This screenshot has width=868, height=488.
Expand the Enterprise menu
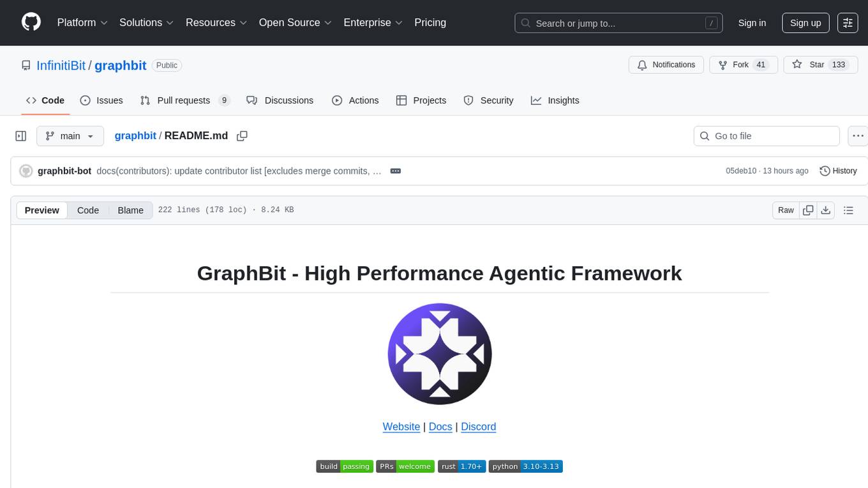tap(373, 22)
